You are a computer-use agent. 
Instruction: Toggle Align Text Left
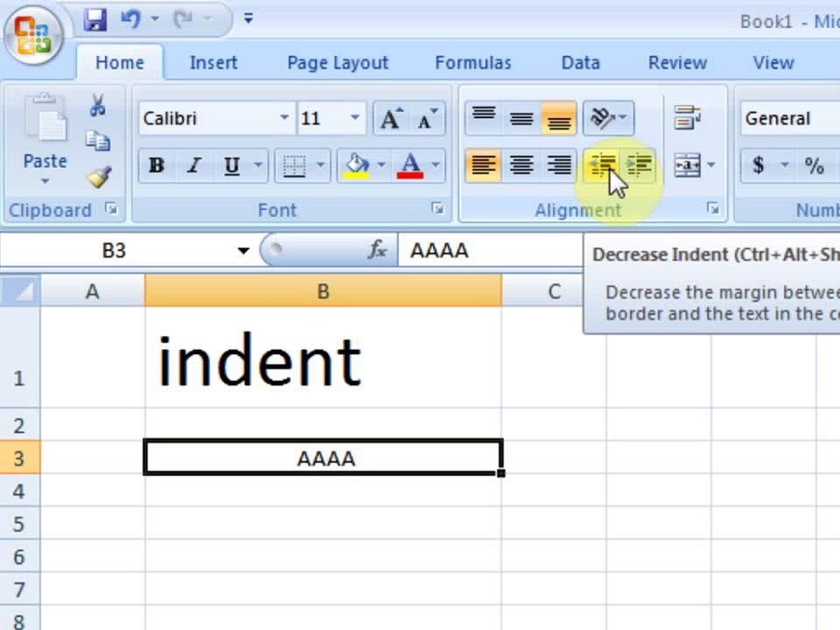click(484, 165)
